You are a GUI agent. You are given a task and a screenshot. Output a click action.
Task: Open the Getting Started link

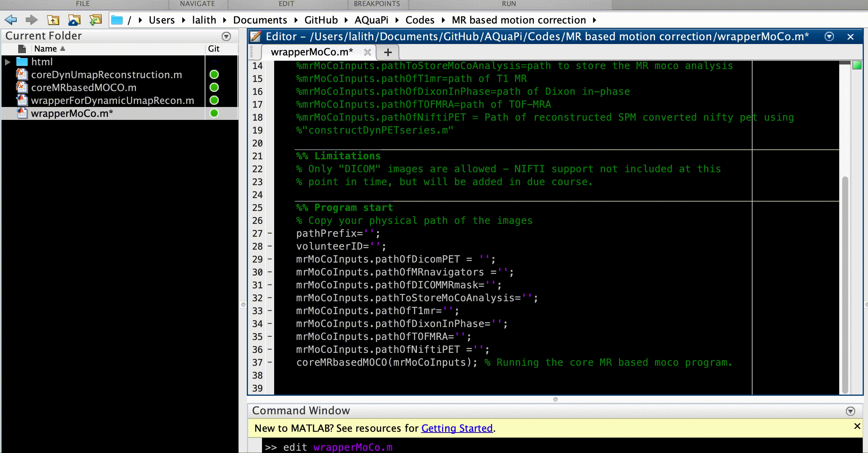click(x=457, y=428)
